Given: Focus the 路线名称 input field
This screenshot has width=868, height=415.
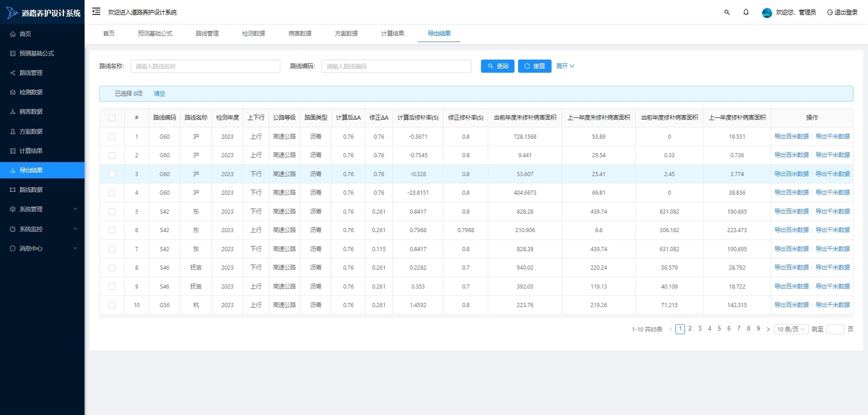Looking at the screenshot, I should [x=205, y=66].
